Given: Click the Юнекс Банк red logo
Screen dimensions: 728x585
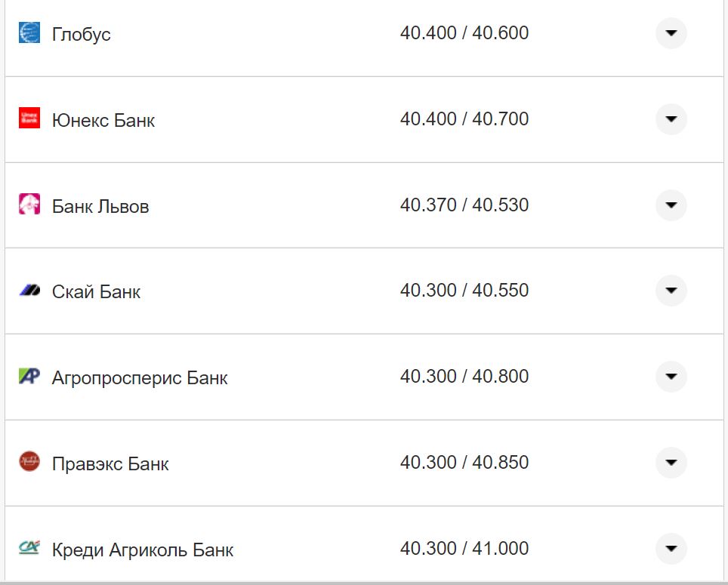Looking at the screenshot, I should [x=29, y=119].
